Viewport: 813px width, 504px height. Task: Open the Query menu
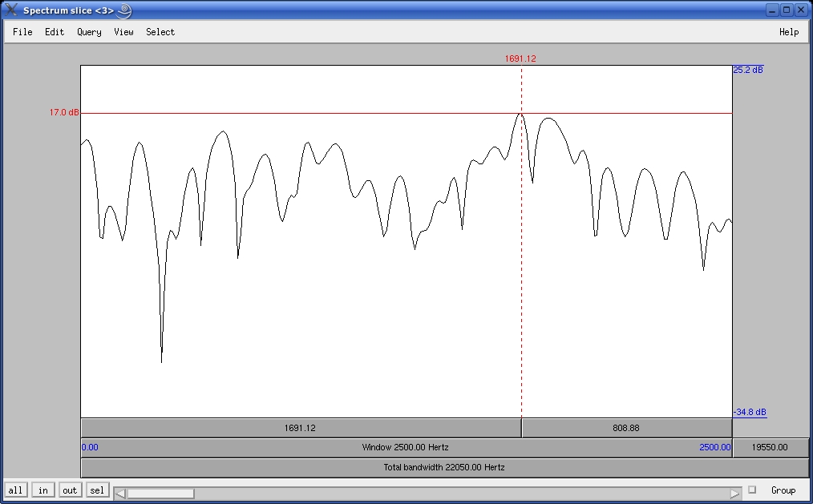89,32
